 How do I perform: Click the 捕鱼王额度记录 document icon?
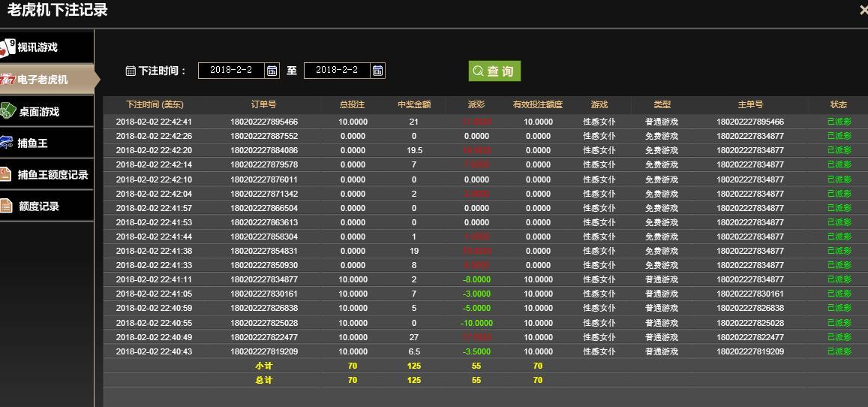6,174
